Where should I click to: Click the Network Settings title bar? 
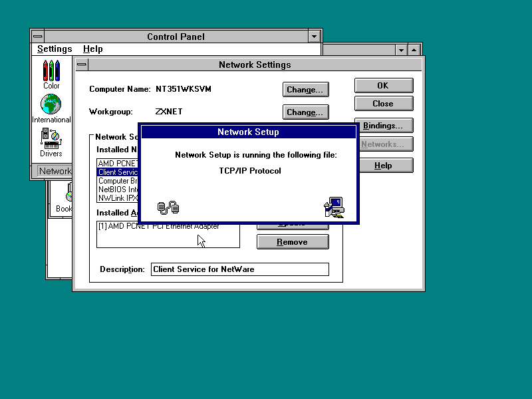click(255, 65)
